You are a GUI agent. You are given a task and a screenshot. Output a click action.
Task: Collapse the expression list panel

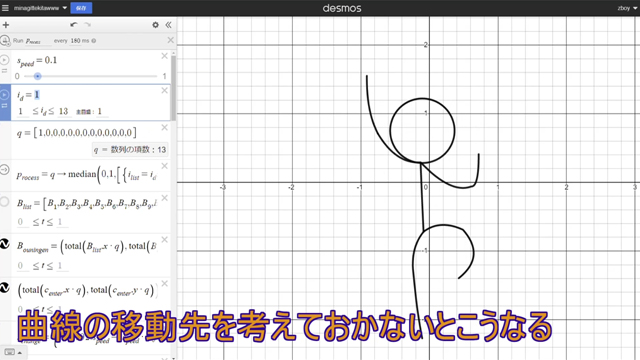click(168, 25)
